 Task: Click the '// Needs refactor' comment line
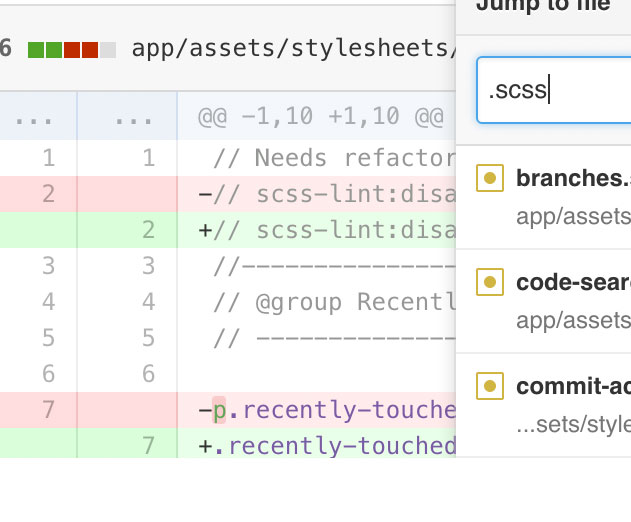click(x=335, y=158)
